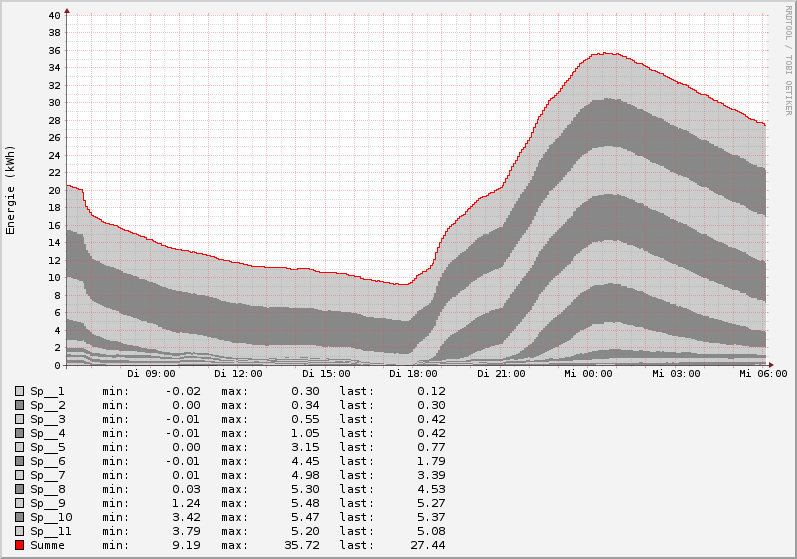Click the Sp__10 legend label text
The image size is (797, 559).
point(51,517)
